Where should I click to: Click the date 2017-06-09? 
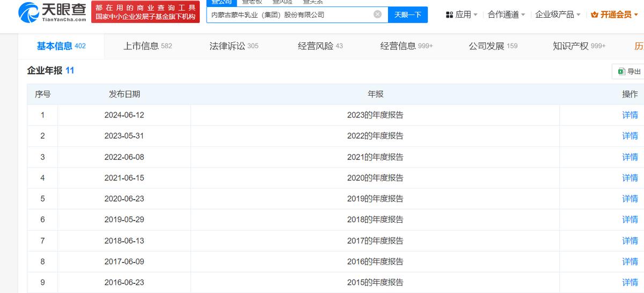125,261
